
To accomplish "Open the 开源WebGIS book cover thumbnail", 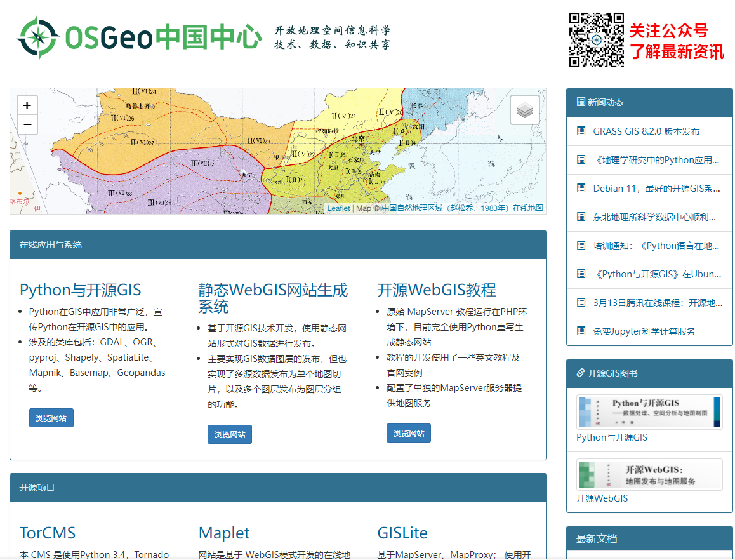I will click(x=649, y=474).
